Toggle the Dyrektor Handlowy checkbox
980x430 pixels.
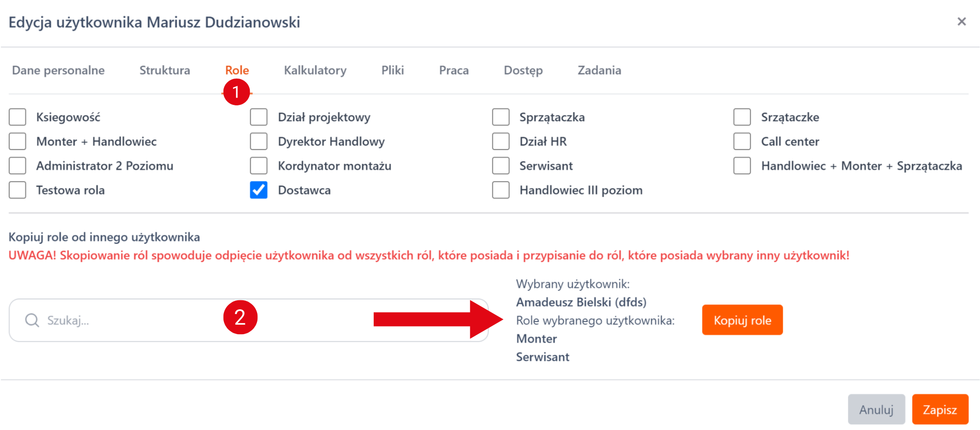(258, 141)
